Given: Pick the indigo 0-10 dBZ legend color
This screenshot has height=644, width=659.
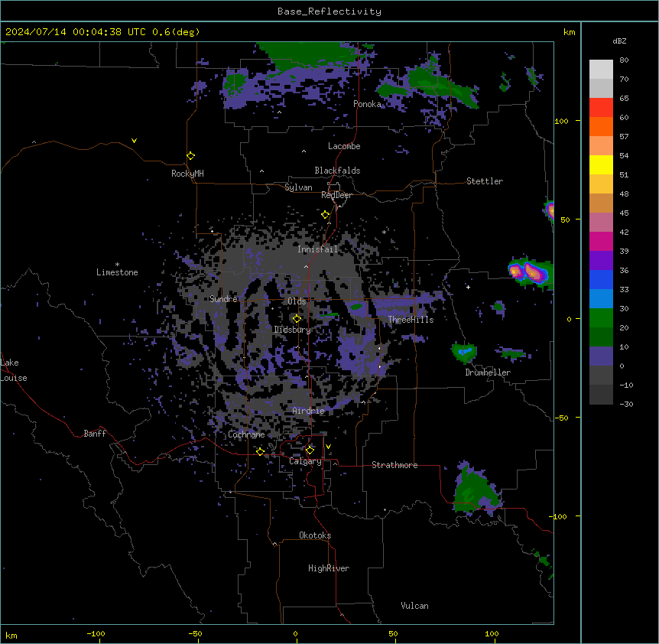Looking at the screenshot, I should click(601, 356).
